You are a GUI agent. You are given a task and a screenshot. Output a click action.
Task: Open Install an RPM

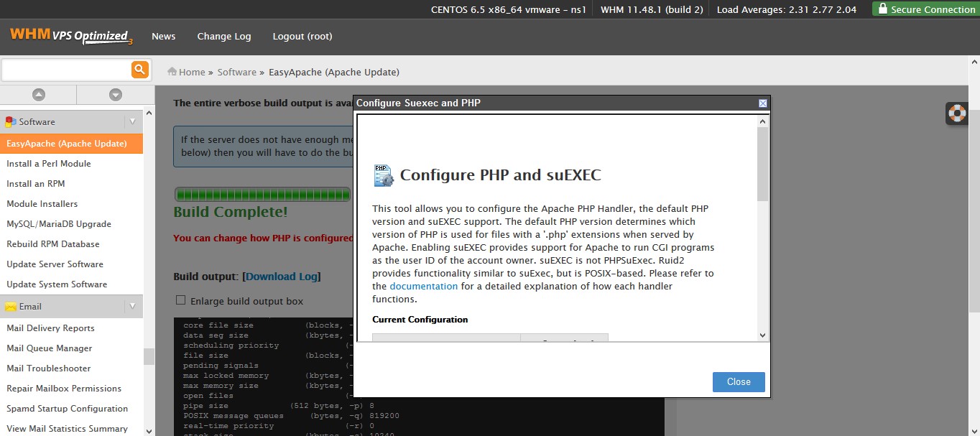(36, 184)
